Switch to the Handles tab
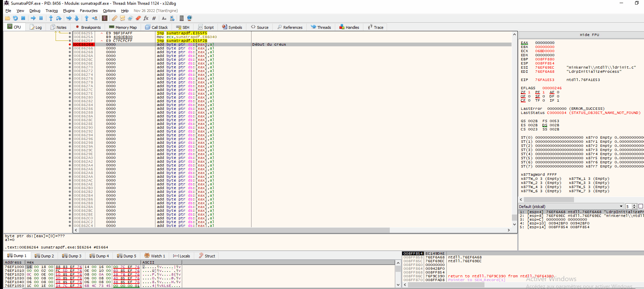This screenshot has width=644, height=289. coord(349,27)
